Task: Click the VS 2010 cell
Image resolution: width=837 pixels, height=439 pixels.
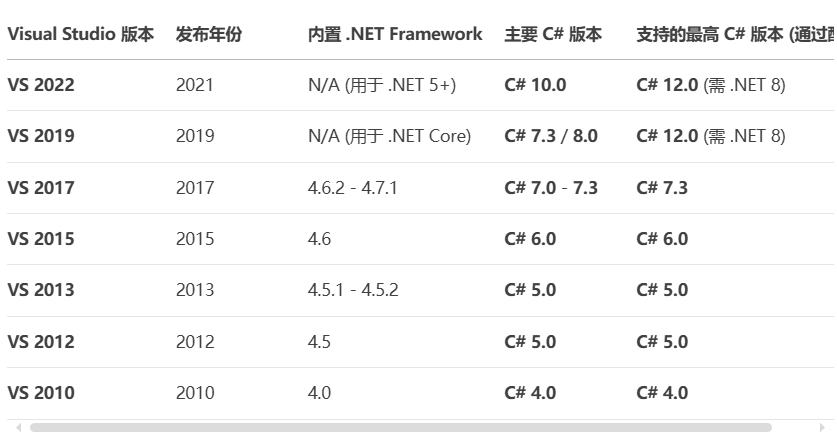Action: tap(41, 393)
